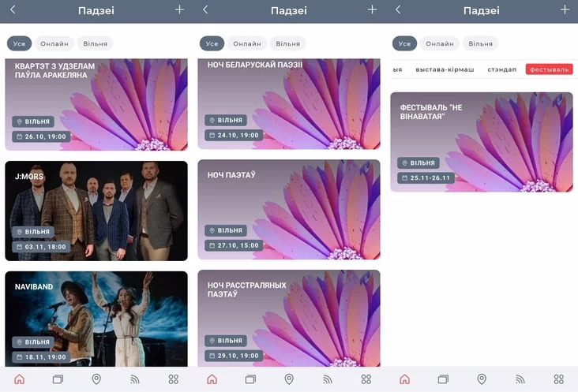
Task: Tap plus icon on middle phone header
Action: pos(373,9)
